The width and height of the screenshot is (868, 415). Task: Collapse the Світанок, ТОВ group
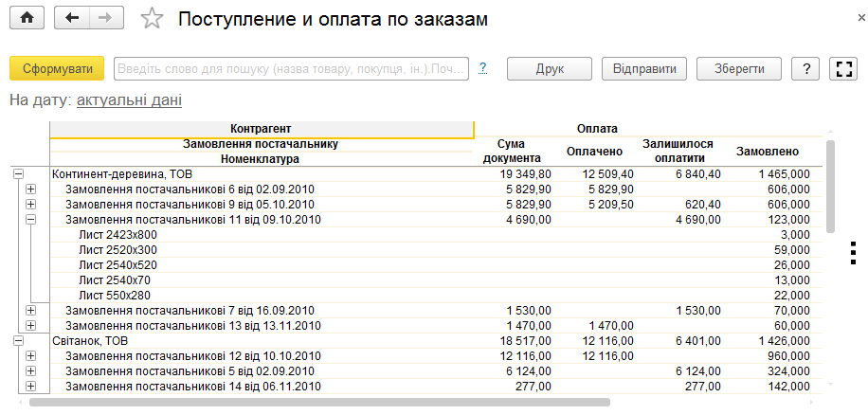[x=18, y=340]
